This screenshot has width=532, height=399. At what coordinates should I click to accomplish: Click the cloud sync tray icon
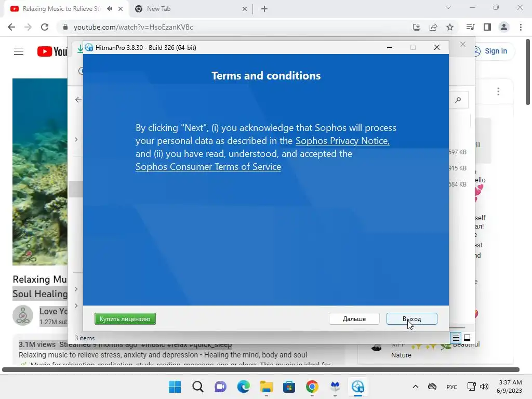[x=432, y=387]
